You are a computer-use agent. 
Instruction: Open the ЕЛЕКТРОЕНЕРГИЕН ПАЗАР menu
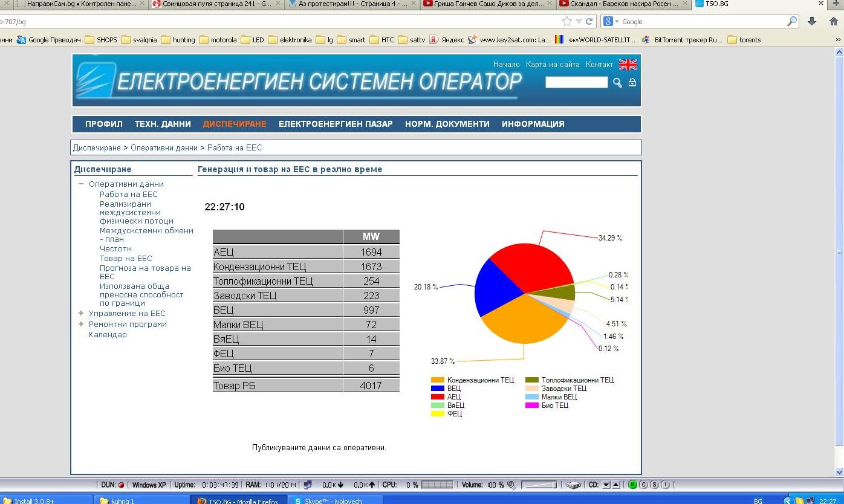click(336, 124)
